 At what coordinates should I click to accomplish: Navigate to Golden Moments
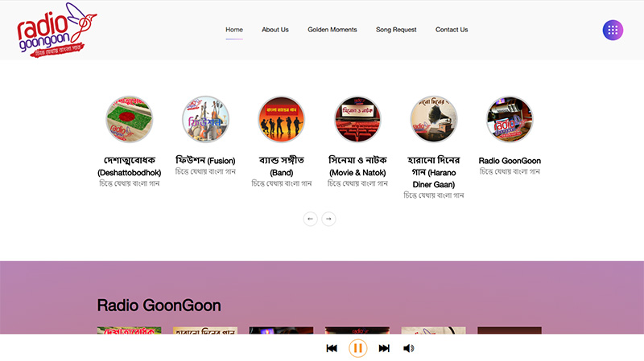click(332, 30)
